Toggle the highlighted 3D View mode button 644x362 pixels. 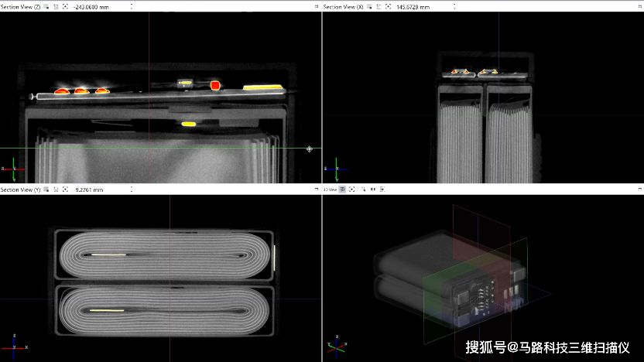point(342,190)
